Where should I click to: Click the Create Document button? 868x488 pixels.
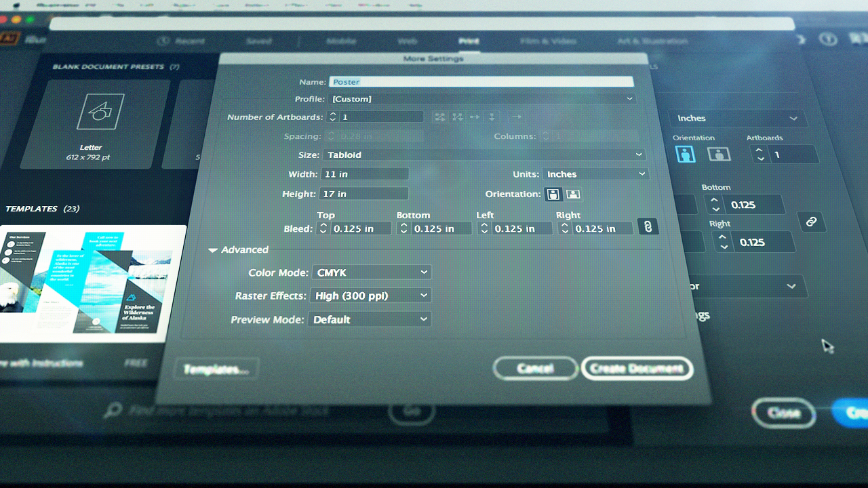tap(636, 369)
